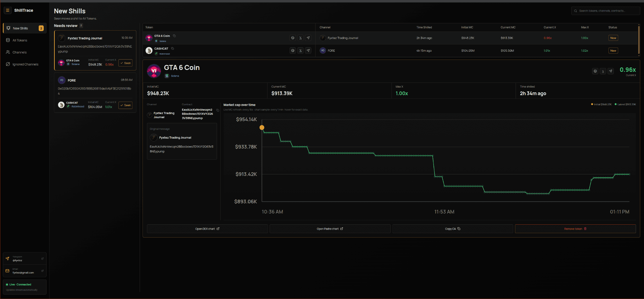Click external link icon beside email address
644x299 pixels.
tap(42, 271)
